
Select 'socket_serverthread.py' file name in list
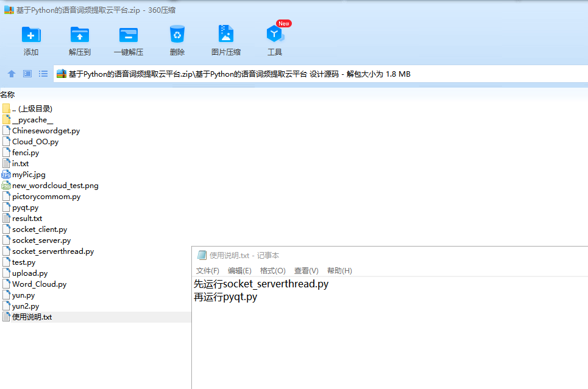pyautogui.click(x=53, y=251)
